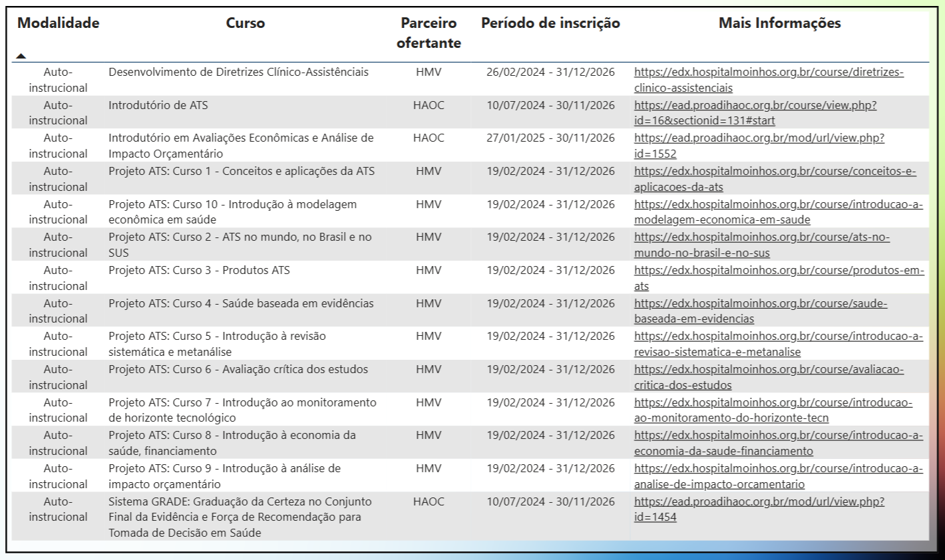This screenshot has height=560, width=945.
Task: Select 'Curso 4 - Saúde baseada em evidências'
Action: coord(241,303)
